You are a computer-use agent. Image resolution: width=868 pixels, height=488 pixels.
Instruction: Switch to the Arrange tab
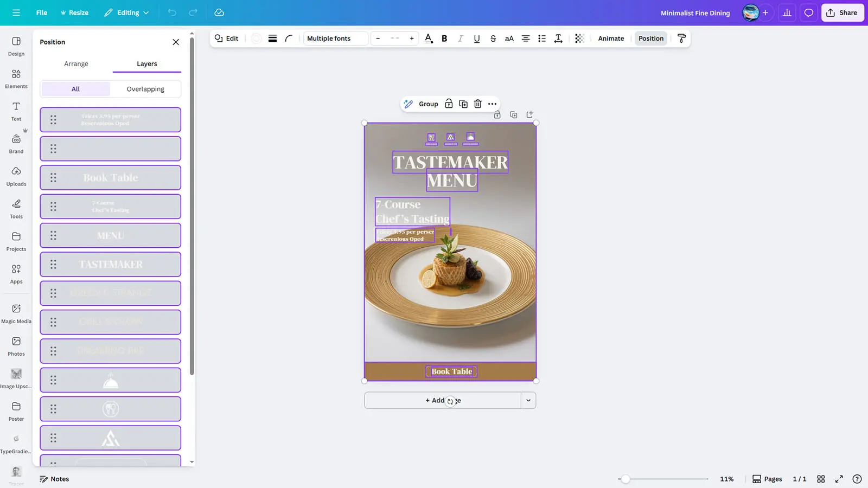click(76, 64)
